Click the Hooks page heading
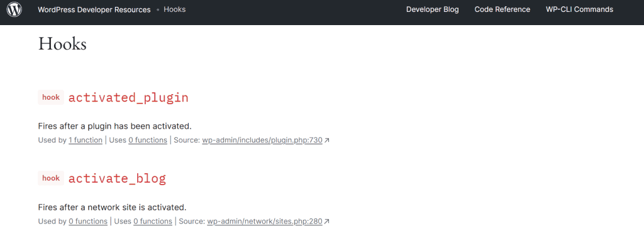Image resolution: width=644 pixels, height=236 pixels. point(62,44)
